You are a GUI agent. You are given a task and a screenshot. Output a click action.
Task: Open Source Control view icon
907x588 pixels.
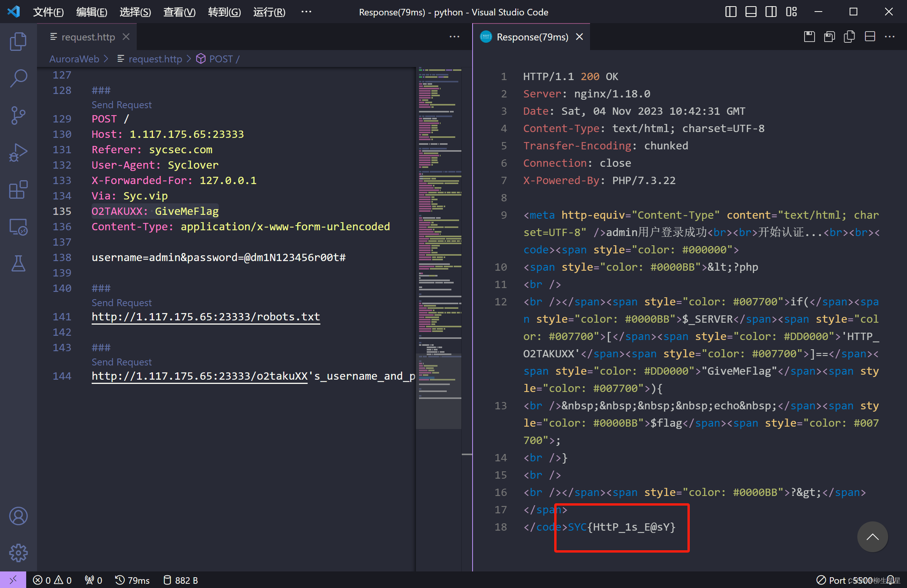pyautogui.click(x=18, y=115)
